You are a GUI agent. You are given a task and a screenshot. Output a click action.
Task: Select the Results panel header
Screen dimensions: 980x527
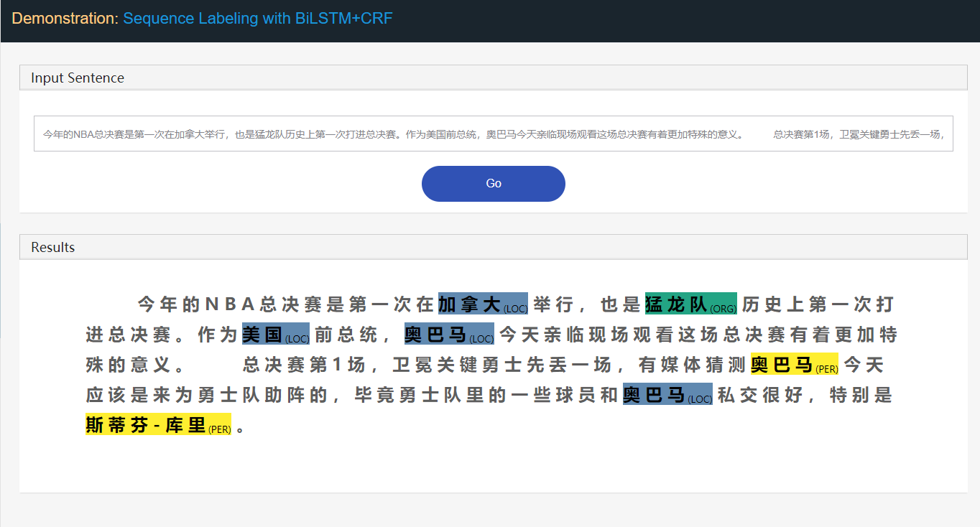(x=53, y=247)
